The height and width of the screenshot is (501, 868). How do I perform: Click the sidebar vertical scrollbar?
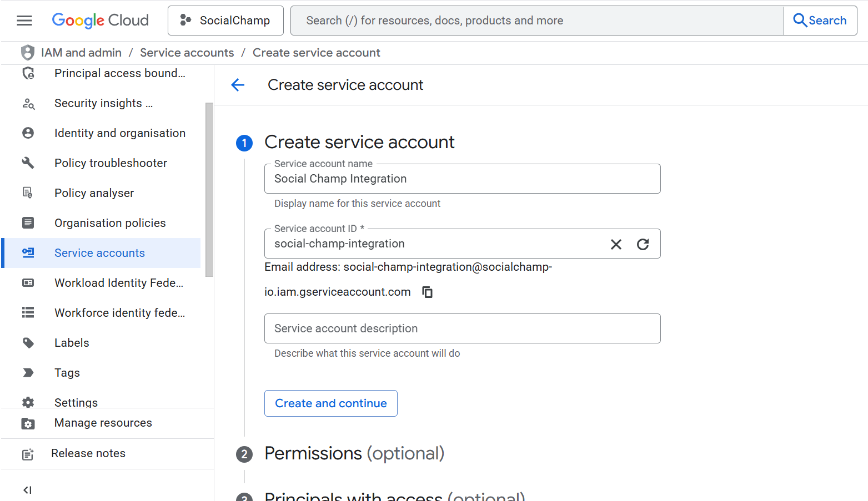[x=209, y=189]
